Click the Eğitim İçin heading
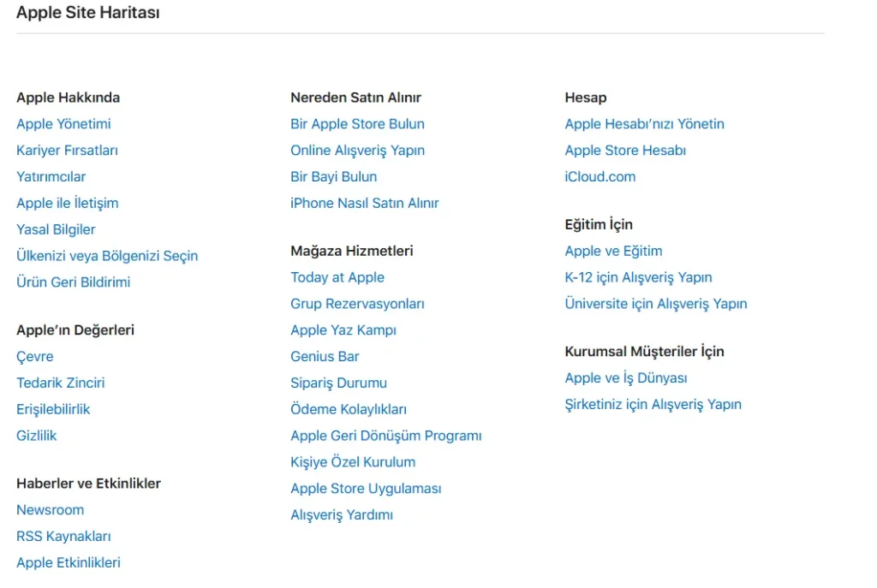877x588 pixels. pyautogui.click(x=599, y=224)
